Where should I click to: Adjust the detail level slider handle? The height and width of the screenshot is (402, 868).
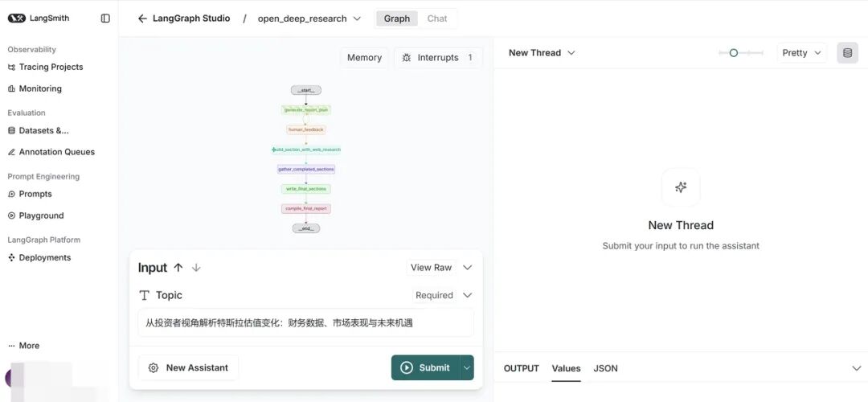(734, 52)
